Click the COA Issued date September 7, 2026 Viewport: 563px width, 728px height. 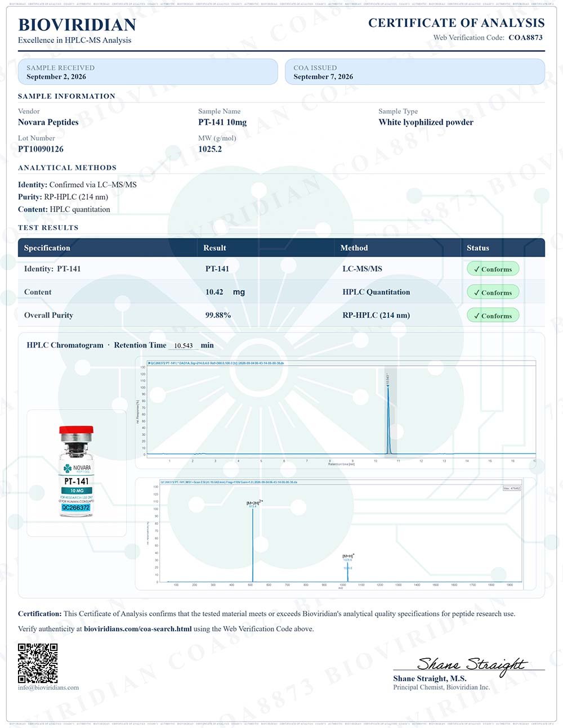pyautogui.click(x=323, y=77)
